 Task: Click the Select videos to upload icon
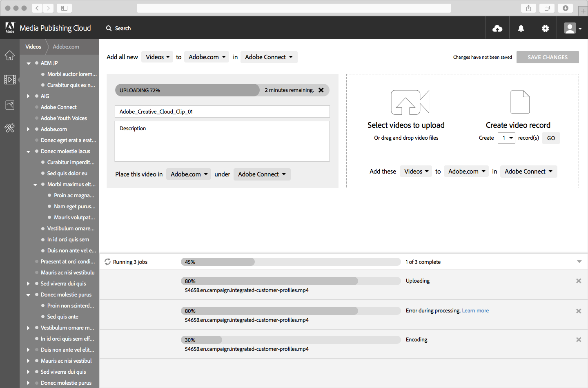[410, 102]
